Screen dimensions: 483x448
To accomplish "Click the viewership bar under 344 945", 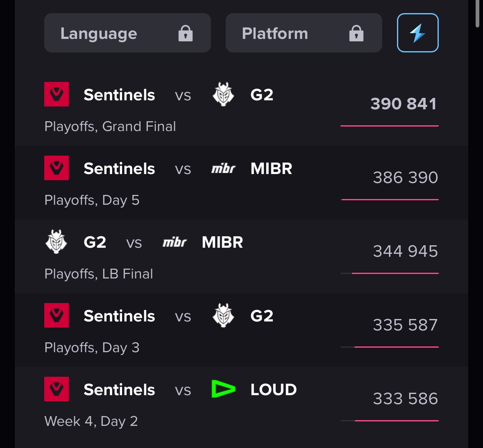I will click(395, 273).
